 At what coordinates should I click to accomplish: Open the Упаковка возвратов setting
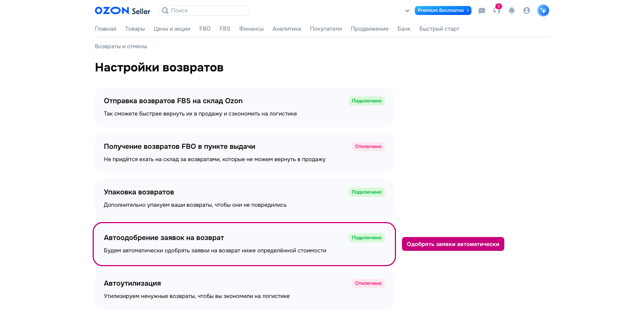point(244,199)
